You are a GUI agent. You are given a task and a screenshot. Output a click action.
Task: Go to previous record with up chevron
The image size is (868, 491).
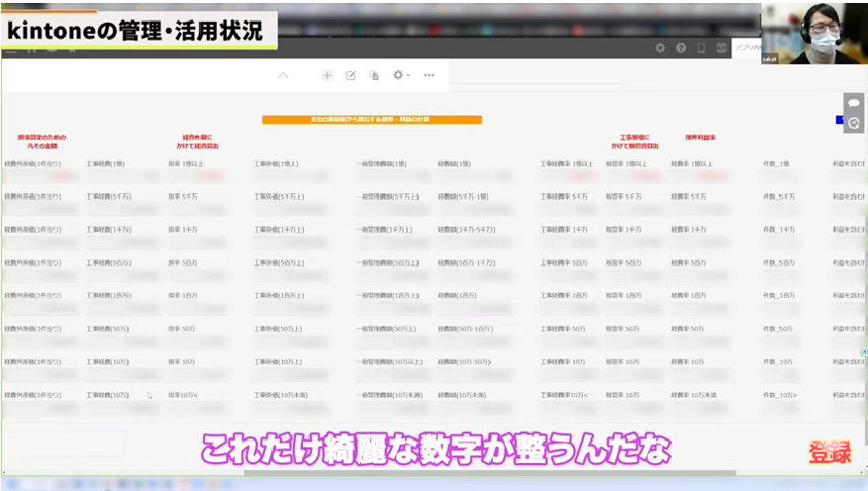[x=283, y=75]
